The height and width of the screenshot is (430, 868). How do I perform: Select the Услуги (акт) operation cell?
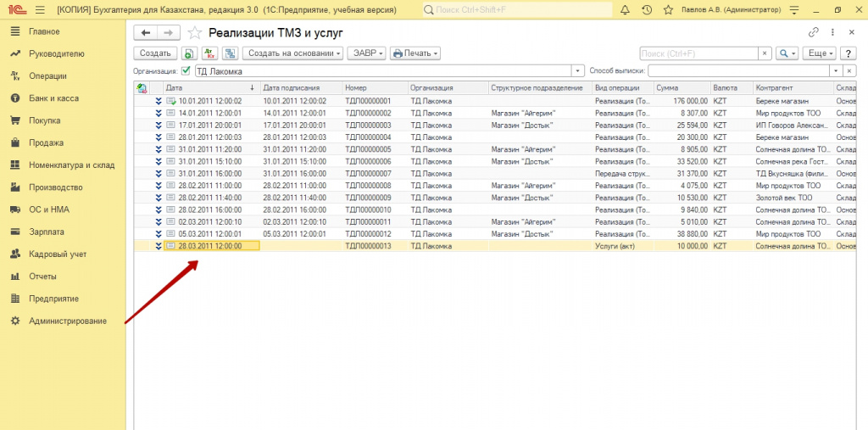(x=623, y=246)
